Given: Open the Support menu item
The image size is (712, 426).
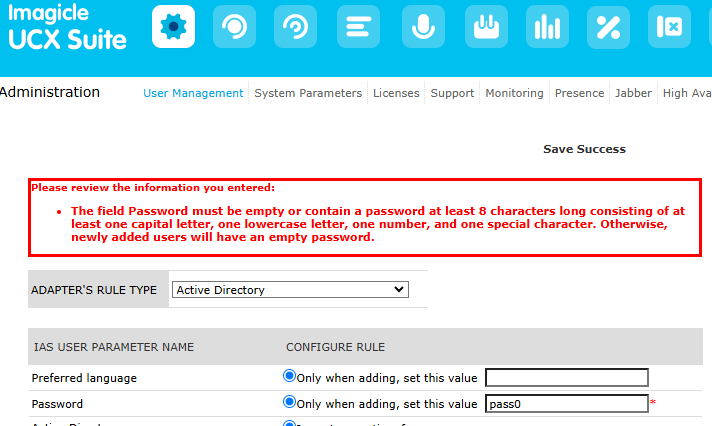Looking at the screenshot, I should pos(452,93).
